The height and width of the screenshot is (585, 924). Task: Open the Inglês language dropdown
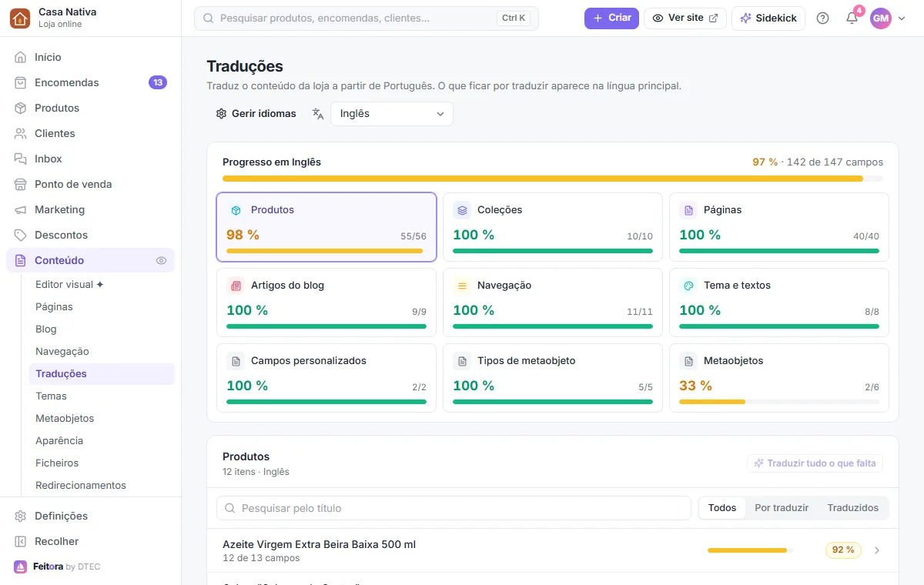392,114
